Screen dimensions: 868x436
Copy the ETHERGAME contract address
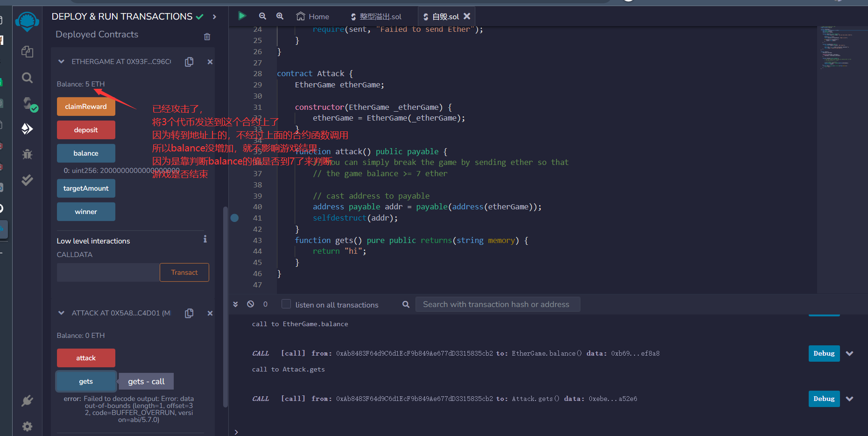click(189, 62)
